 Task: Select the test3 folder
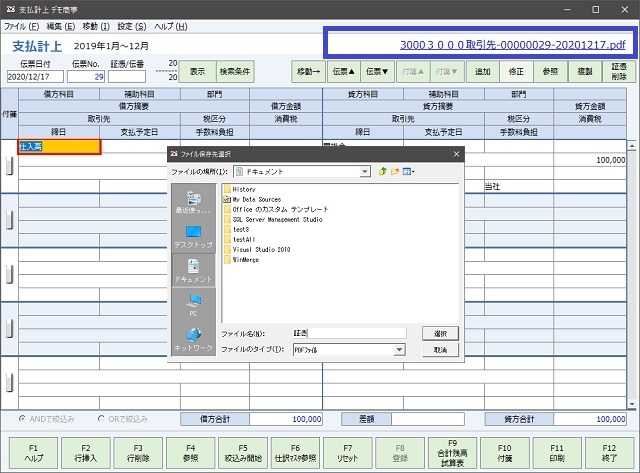[x=236, y=229]
